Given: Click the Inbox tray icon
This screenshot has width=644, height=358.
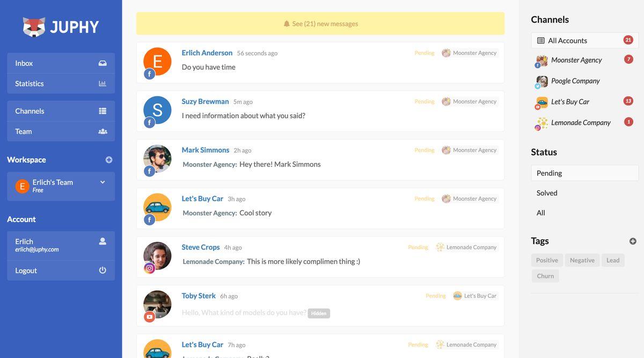Looking at the screenshot, I should 103,63.
